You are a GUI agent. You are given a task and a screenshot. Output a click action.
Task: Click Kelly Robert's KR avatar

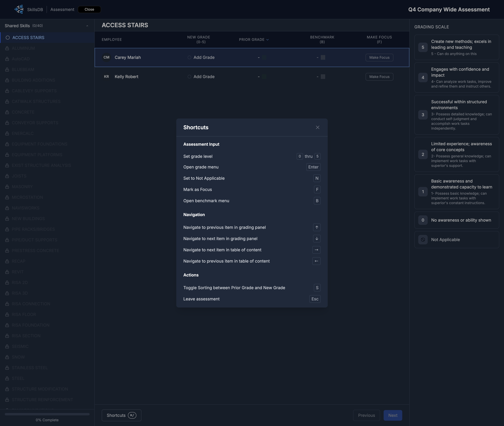tap(106, 77)
